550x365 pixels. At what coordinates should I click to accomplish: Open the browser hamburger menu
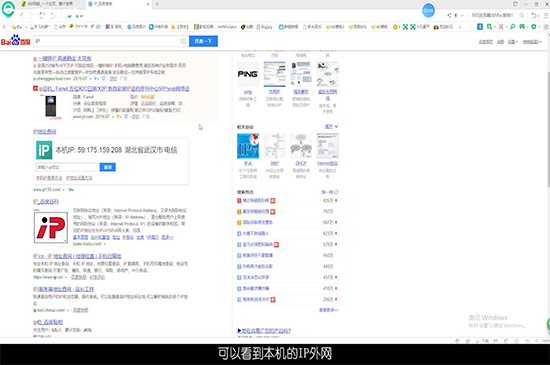pyautogui.click(x=546, y=15)
